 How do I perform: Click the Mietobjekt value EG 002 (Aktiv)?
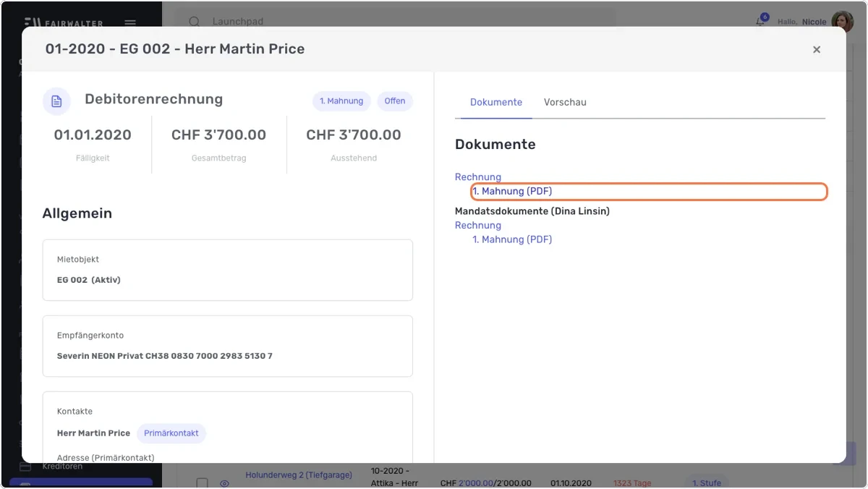(x=89, y=280)
